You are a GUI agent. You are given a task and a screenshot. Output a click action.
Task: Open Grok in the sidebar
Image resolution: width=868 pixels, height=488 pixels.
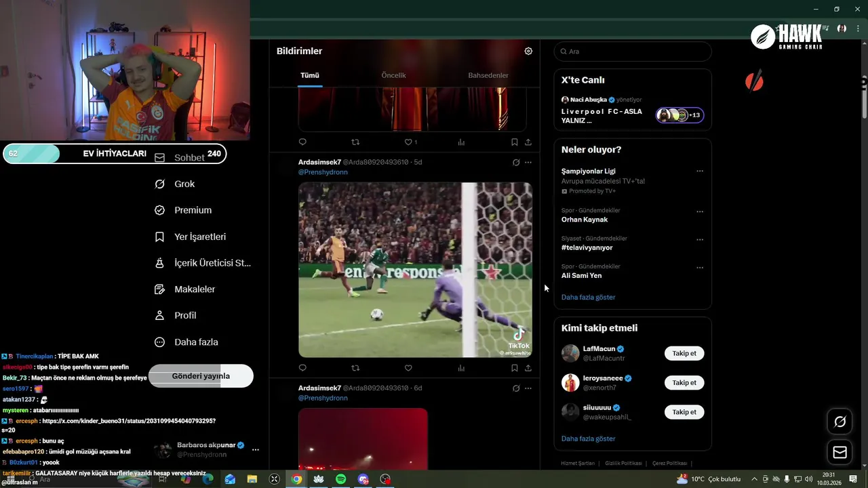pos(175,184)
